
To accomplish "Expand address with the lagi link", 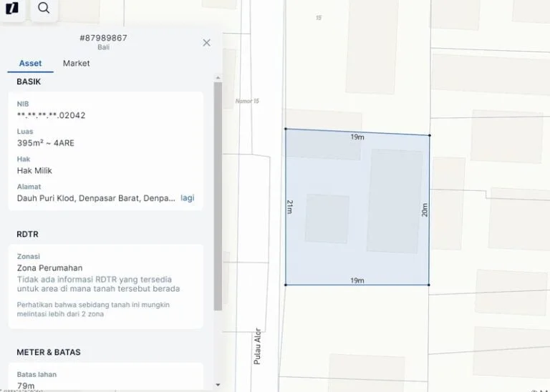I will [188, 198].
